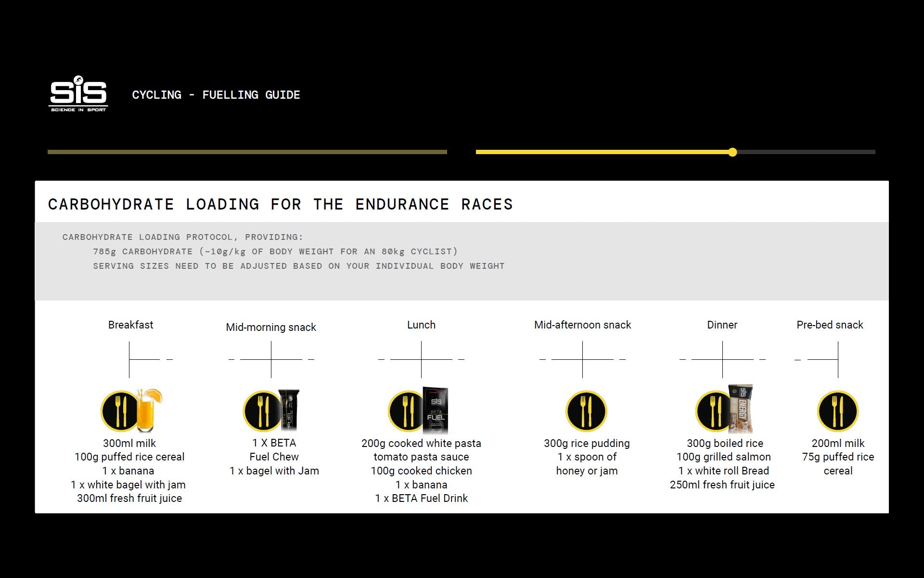Select the Breakfast heading label

tap(130, 325)
